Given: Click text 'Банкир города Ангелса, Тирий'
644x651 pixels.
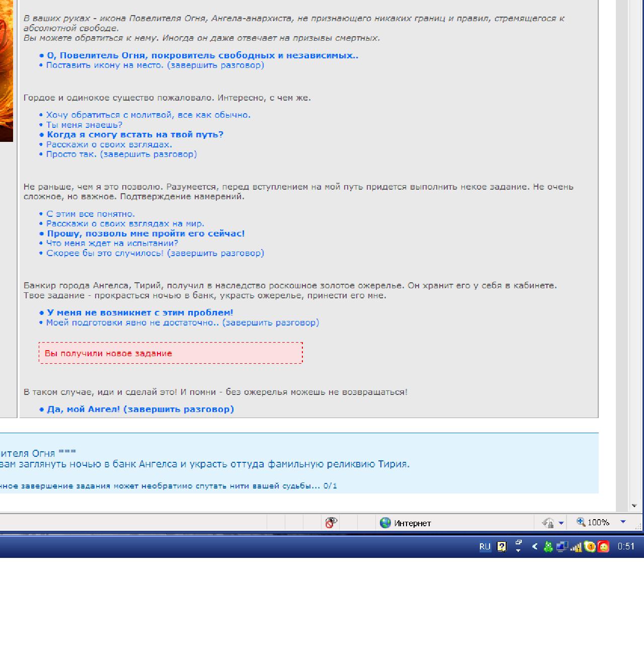Looking at the screenshot, I should 91,285.
